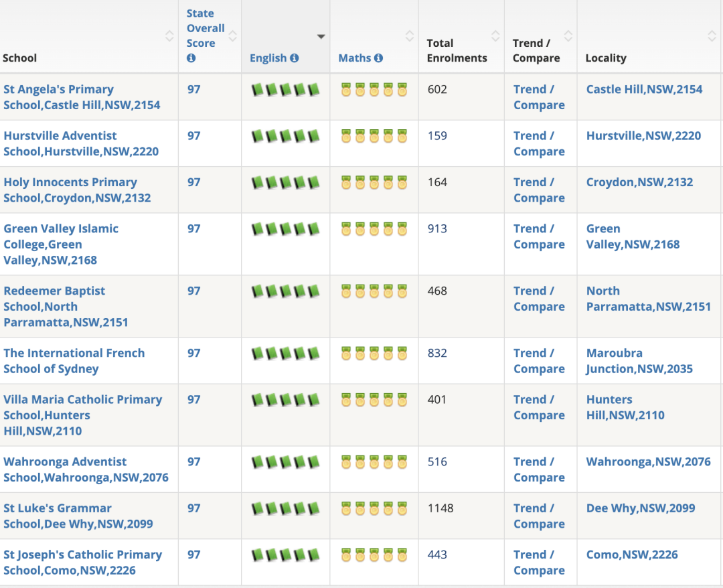Screen dimensions: 723x588
Task: Sort by Trend / Compare column arrows
Action: tap(568, 36)
